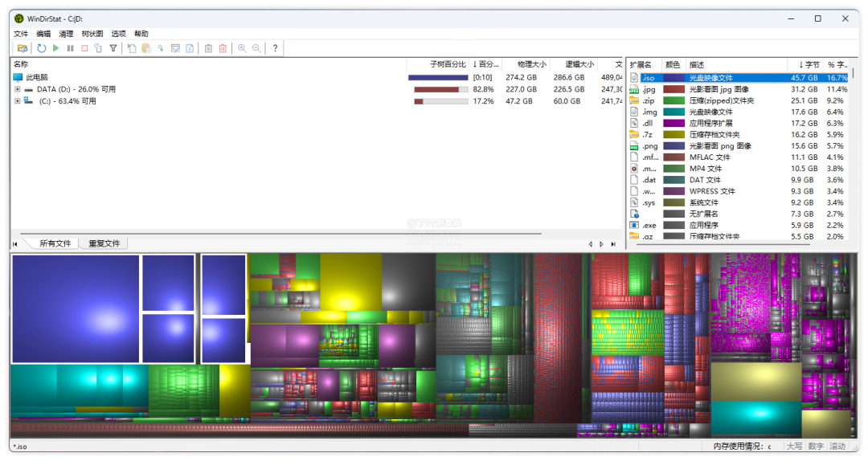
Task: Click the open item document icon
Action: pyautogui.click(x=132, y=48)
